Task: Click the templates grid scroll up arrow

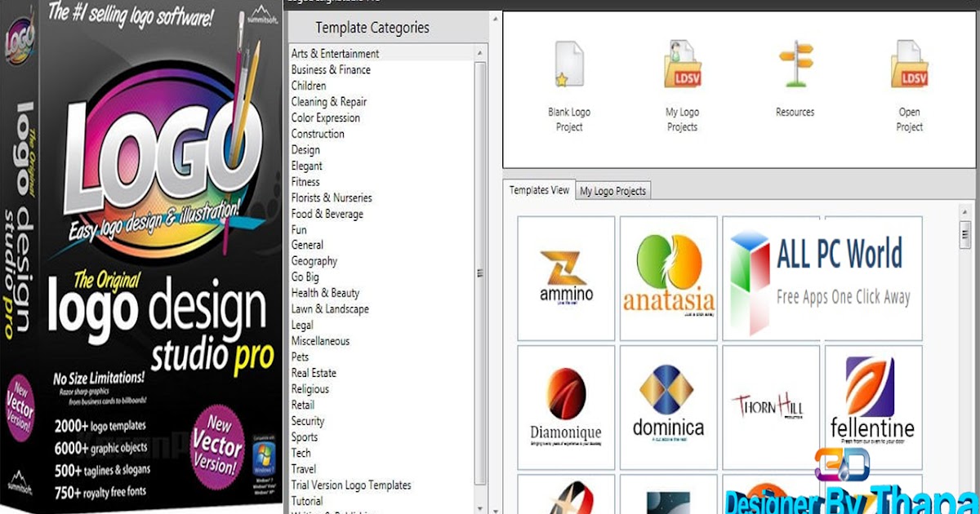Action: point(964,210)
